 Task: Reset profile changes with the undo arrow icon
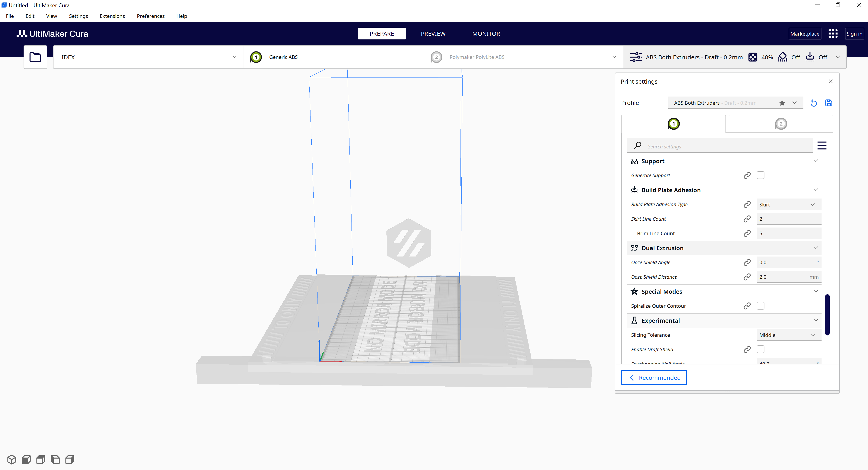click(x=813, y=103)
